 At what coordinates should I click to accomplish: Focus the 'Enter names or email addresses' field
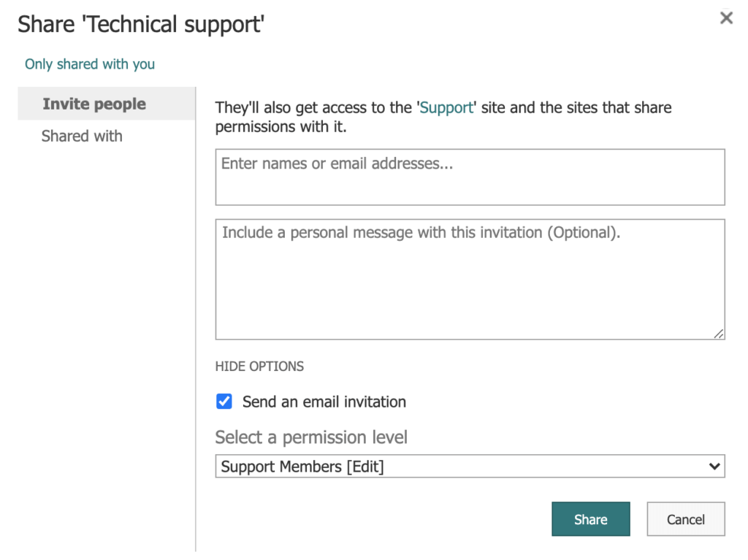tap(470, 177)
